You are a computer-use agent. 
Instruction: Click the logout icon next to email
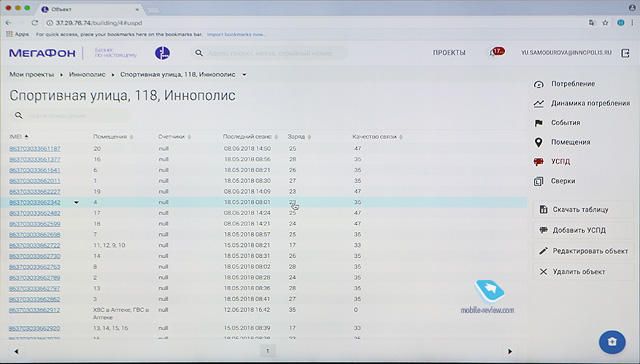click(x=625, y=53)
